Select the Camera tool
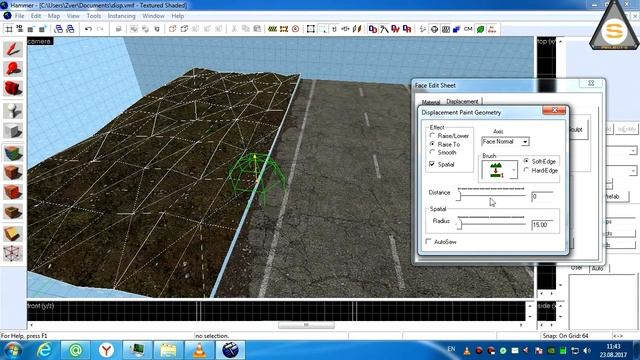 (13, 88)
